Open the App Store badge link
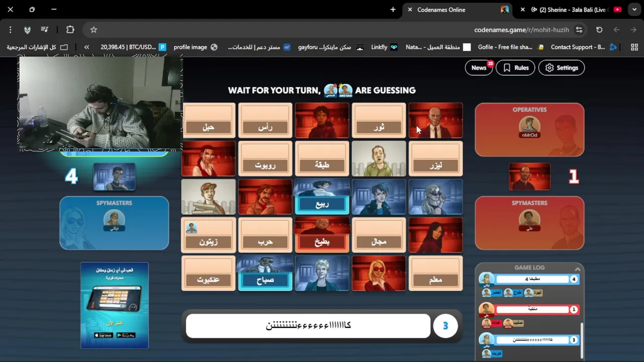This screenshot has height=362, width=644. click(x=103, y=335)
